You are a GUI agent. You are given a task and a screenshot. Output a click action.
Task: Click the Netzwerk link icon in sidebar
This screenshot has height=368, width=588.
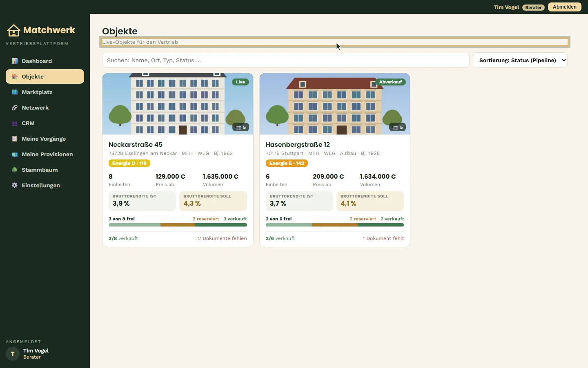(15, 108)
